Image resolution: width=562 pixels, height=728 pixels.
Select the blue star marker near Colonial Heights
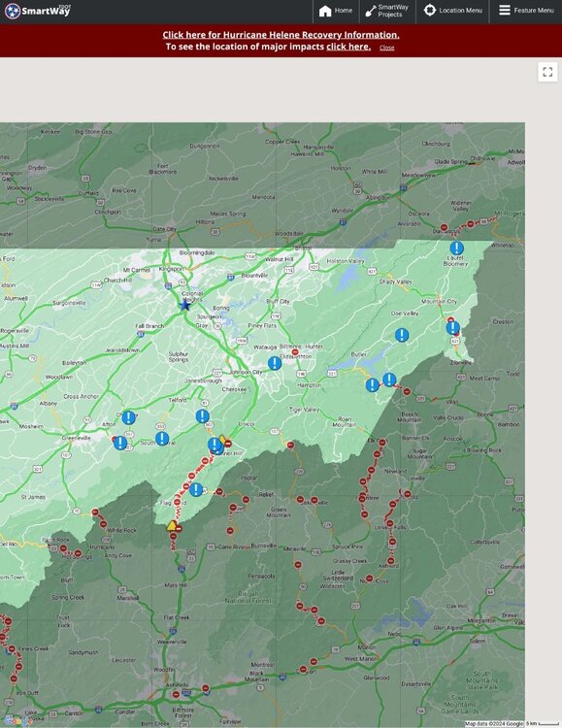click(x=185, y=305)
